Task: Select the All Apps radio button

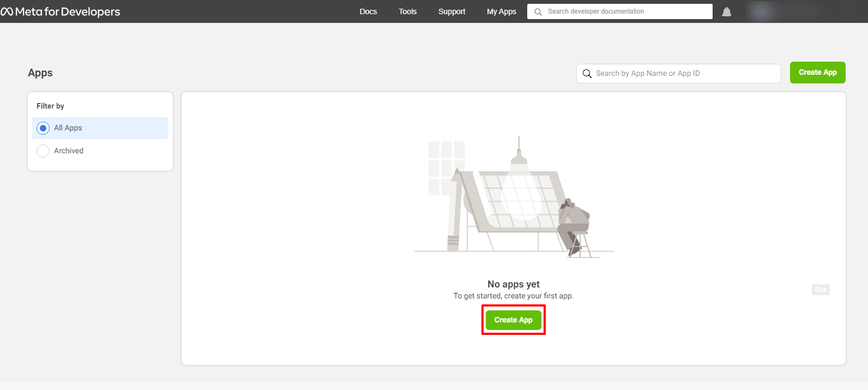Action: [x=43, y=128]
